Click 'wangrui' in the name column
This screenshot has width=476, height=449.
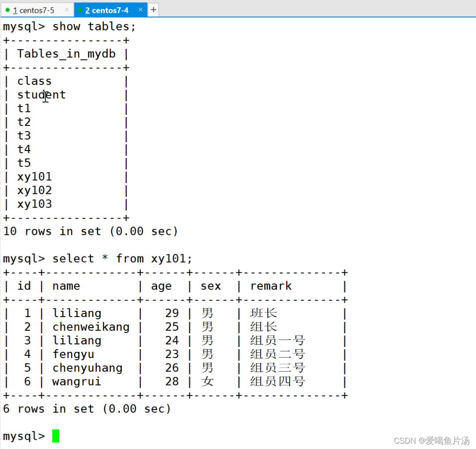[76, 382]
